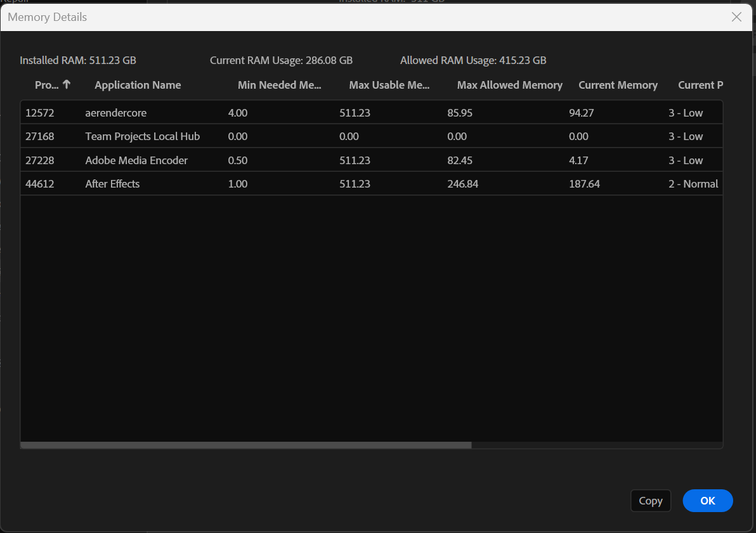The width and height of the screenshot is (756, 533).
Task: Click the Min Needed Memory column header
Action: pos(280,85)
